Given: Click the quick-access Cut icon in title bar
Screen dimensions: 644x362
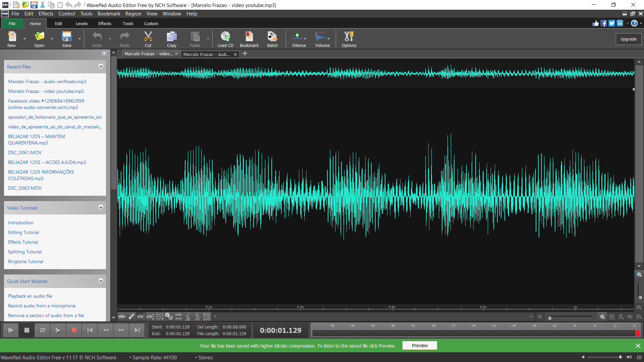Looking at the screenshot, I should tap(43, 5).
